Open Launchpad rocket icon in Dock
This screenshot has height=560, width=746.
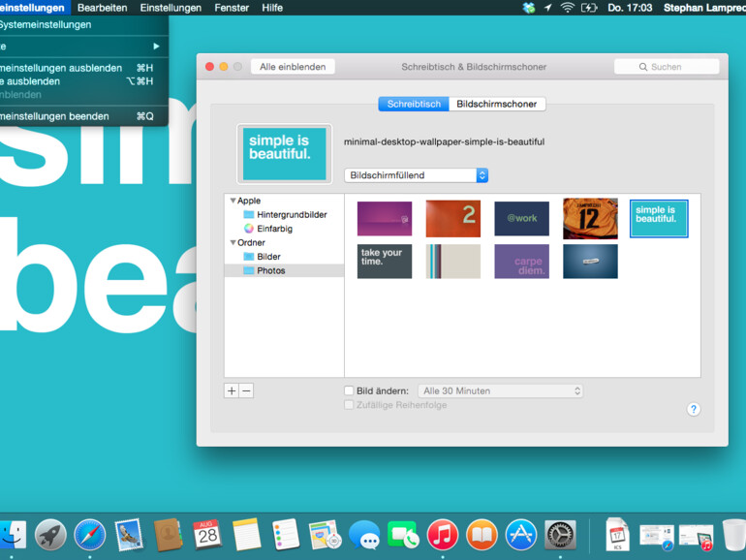click(x=50, y=535)
